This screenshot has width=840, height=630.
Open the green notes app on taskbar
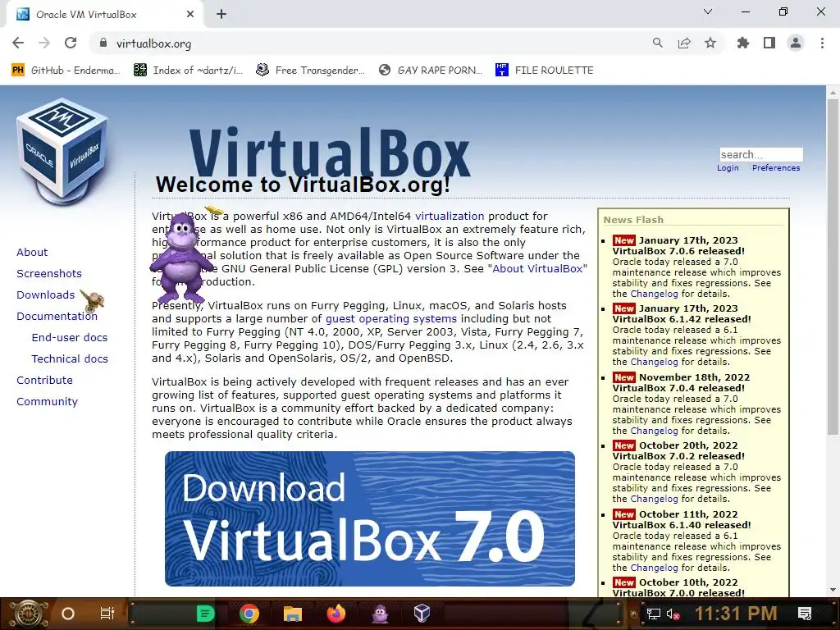point(205,614)
